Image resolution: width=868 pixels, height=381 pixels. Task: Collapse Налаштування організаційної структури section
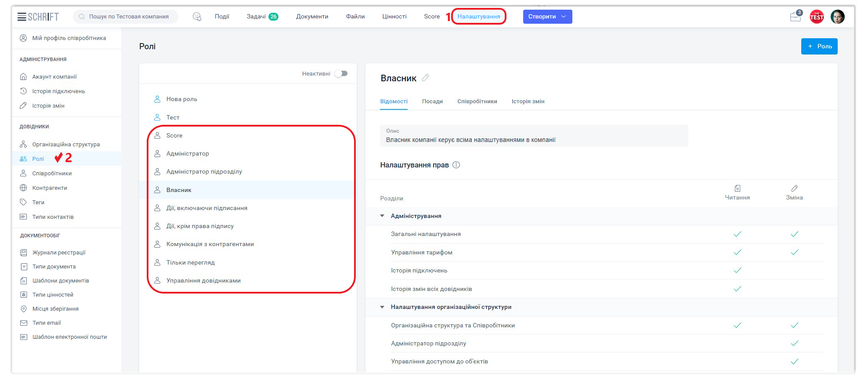(x=382, y=307)
